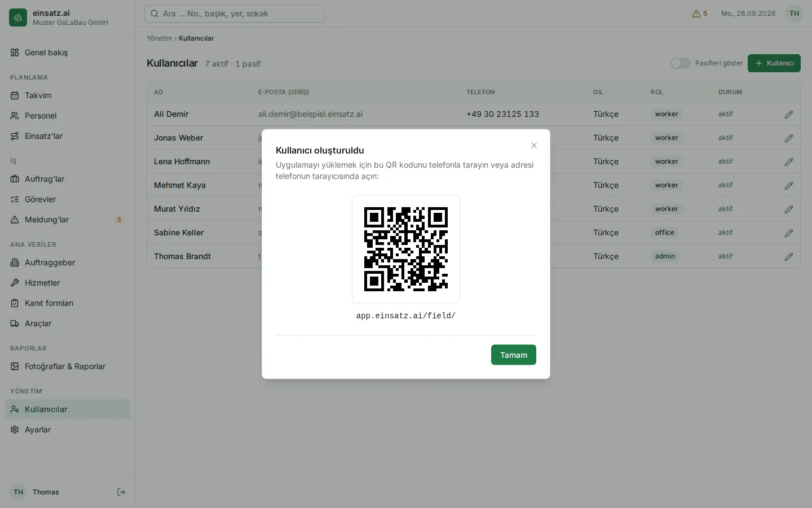The image size is (812, 508).
Task: Toggle Pasifleri göster switch
Action: 681,63
